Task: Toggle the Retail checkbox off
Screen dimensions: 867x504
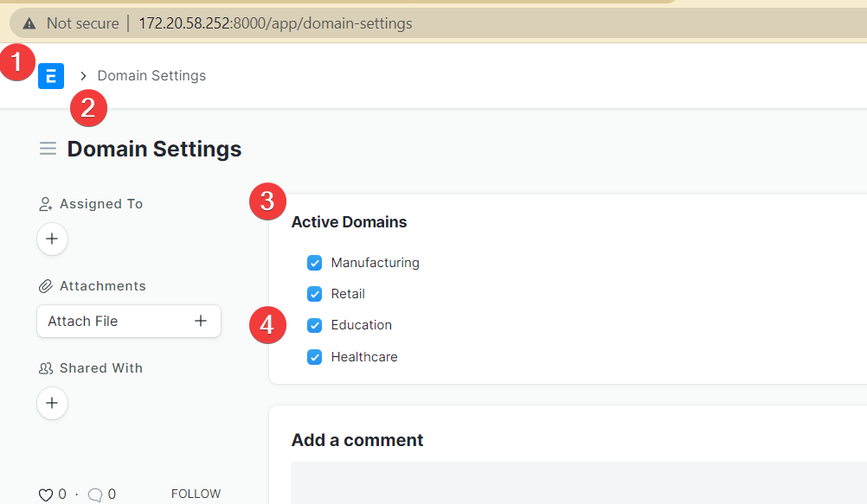Action: click(x=314, y=294)
